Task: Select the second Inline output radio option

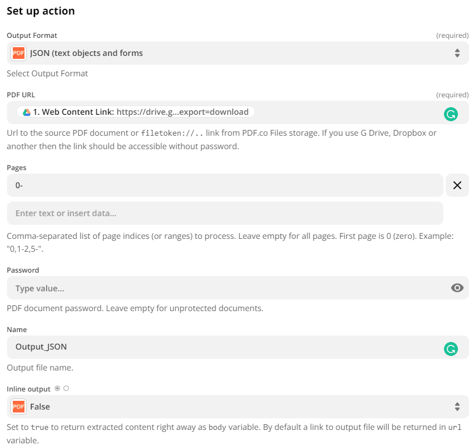Action: [66, 388]
